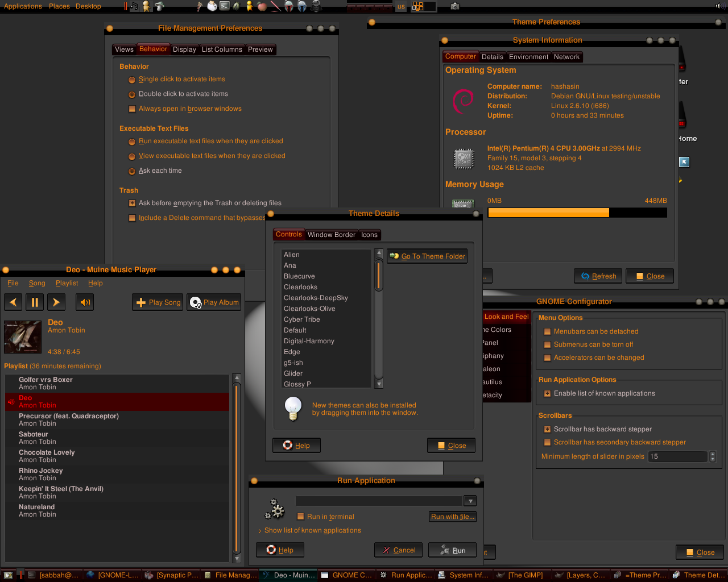
Task: Toggle 'Enable list of known applications'
Action: (x=599, y=394)
